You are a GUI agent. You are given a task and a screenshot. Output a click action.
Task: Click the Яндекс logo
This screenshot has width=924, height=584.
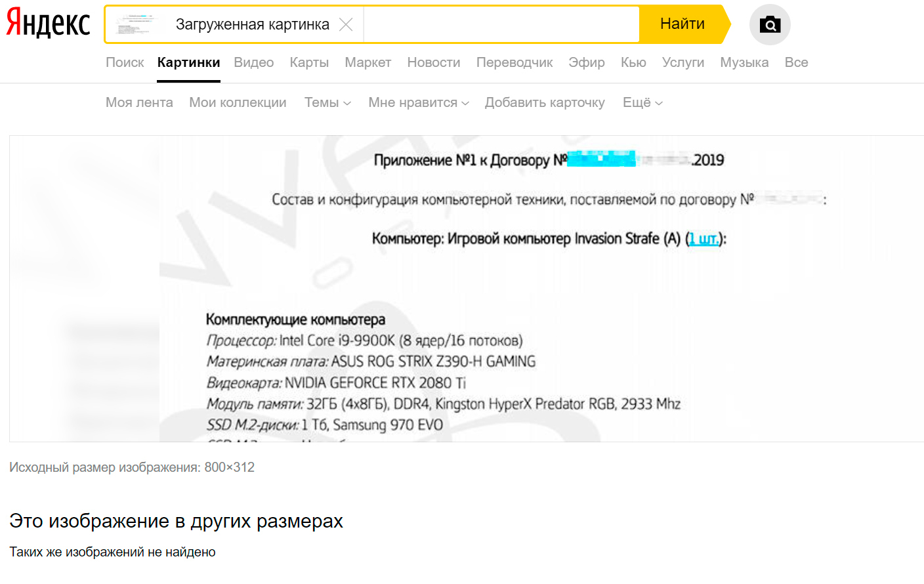coord(48,24)
